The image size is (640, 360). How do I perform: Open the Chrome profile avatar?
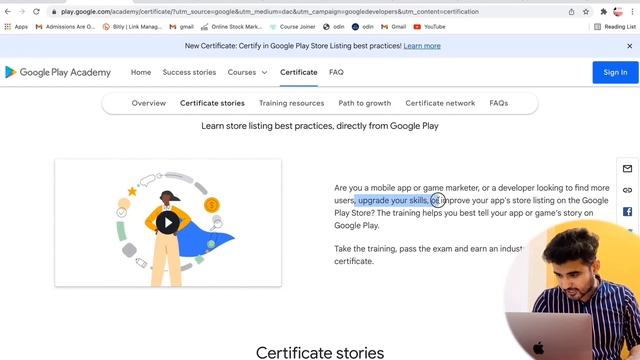coord(618,12)
